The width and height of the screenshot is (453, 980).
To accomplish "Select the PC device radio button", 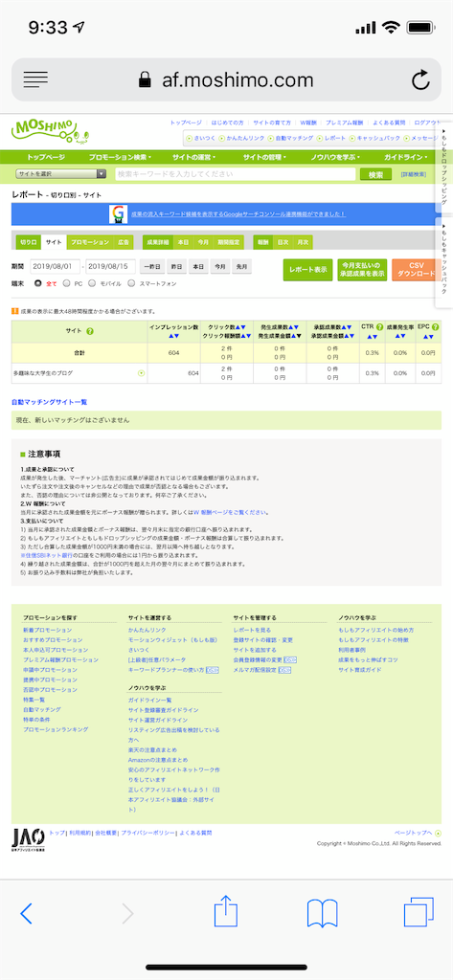I will (66, 283).
